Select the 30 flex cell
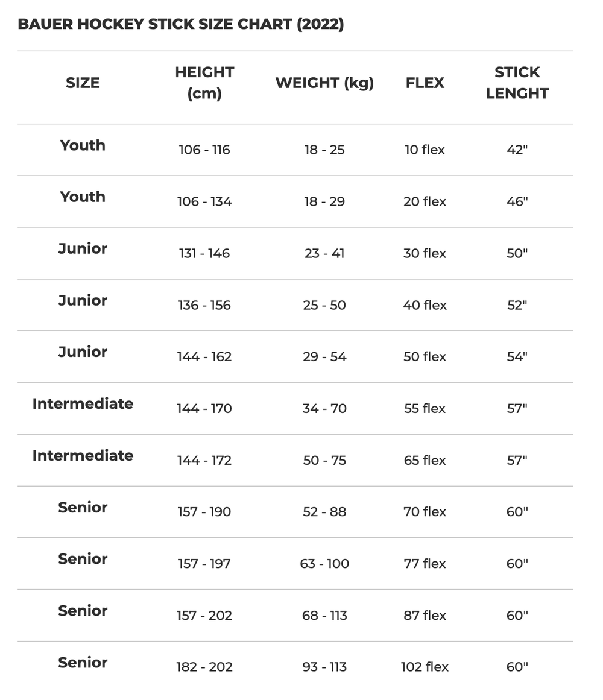Viewport: 603px width, 700px height. pyautogui.click(x=425, y=253)
